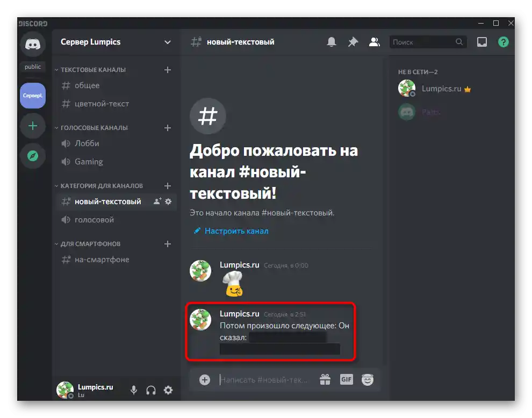Click the second offline member avatar

(406, 112)
